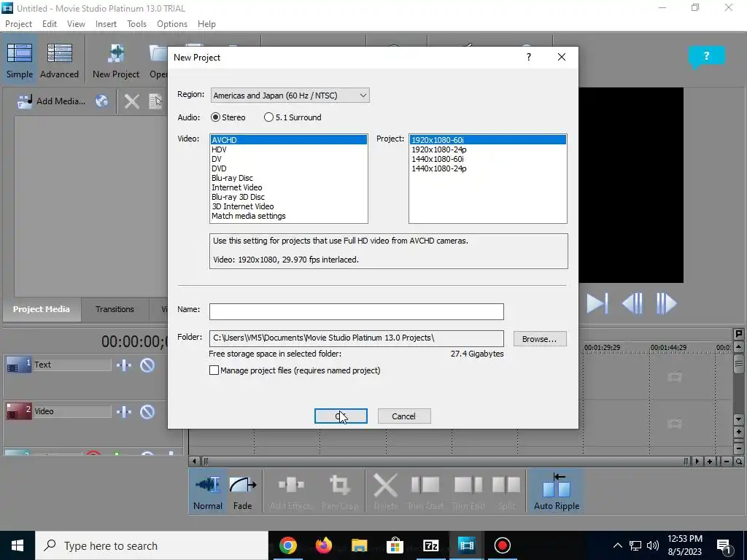
Task: Click the Windows search box
Action: tap(152, 545)
